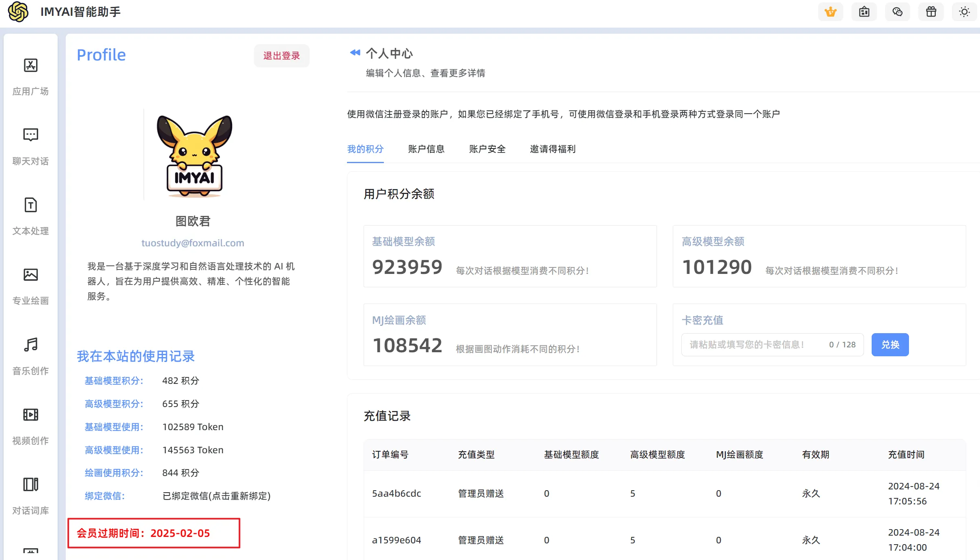Click the Profile heading
This screenshot has width=980, height=560.
[x=101, y=55]
